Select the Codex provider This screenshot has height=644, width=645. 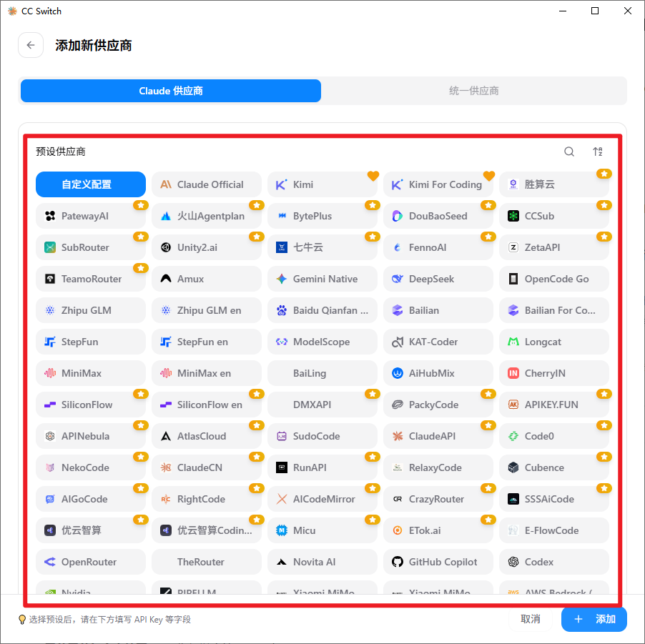554,563
